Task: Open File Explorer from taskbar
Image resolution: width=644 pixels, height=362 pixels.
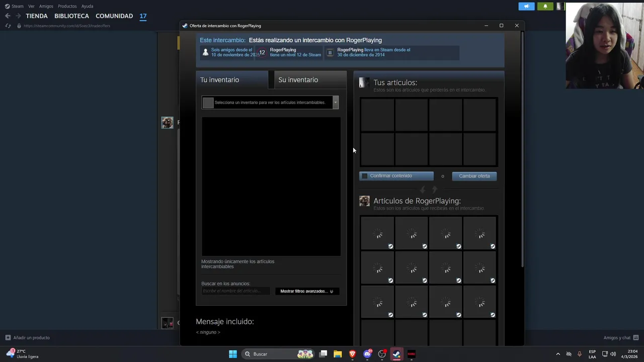Action: click(x=338, y=354)
